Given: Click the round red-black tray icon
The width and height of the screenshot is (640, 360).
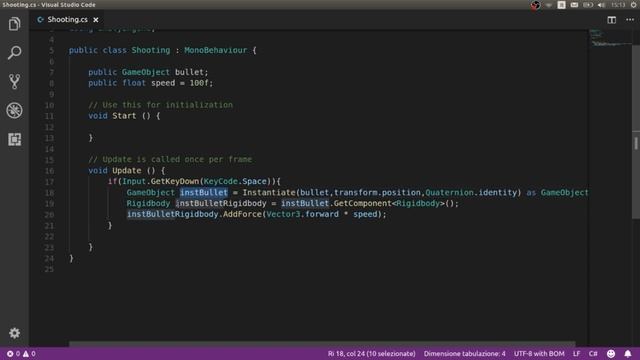Looking at the screenshot, I should (535, 5).
